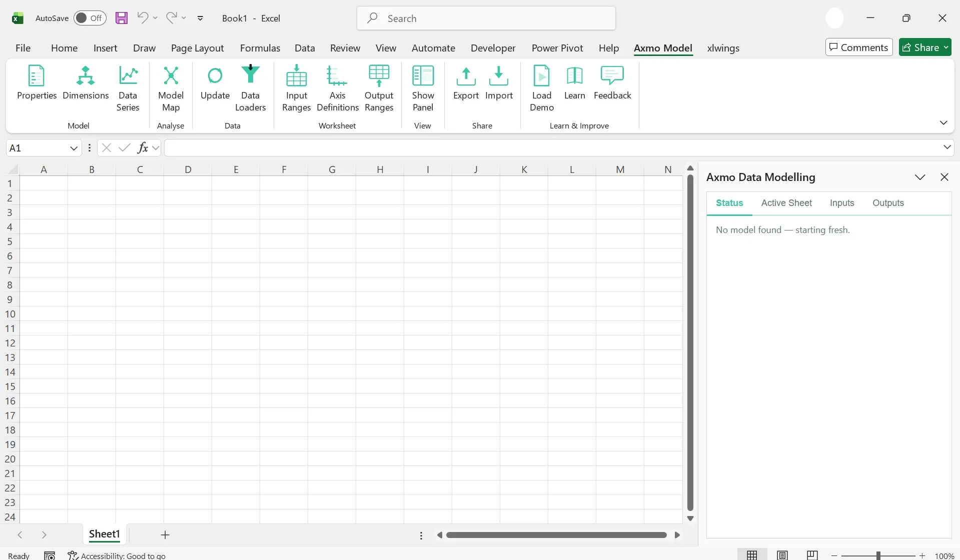960x560 pixels.
Task: Open the Data Series tool
Action: click(128, 89)
